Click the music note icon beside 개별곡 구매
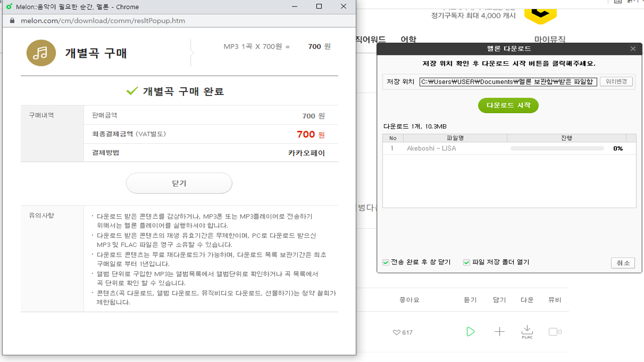Image resolution: width=644 pixels, height=362 pixels. [41, 53]
